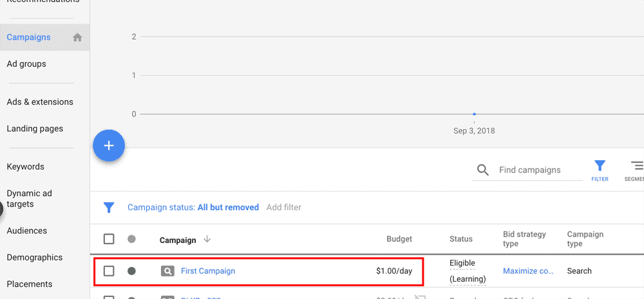Click the search campaign icon of First Campaign
Image resolution: width=644 pixels, height=299 pixels.
(167, 271)
